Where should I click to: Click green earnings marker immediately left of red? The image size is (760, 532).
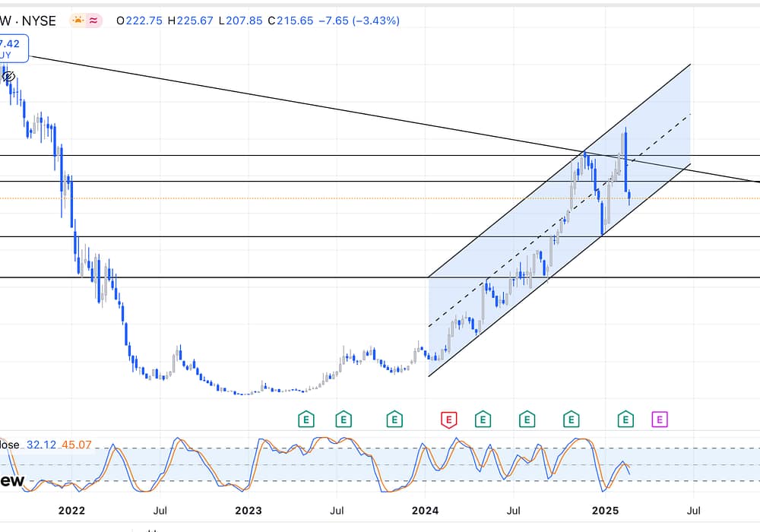pyautogui.click(x=394, y=418)
